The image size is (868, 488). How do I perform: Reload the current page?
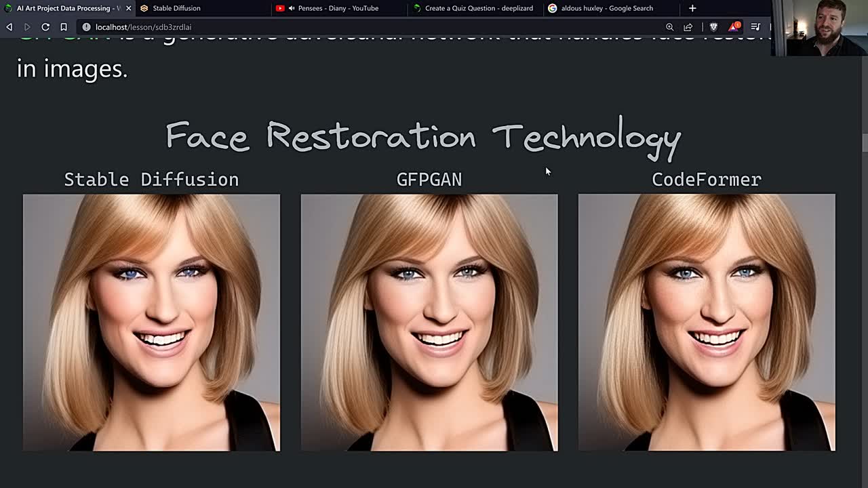click(x=45, y=27)
